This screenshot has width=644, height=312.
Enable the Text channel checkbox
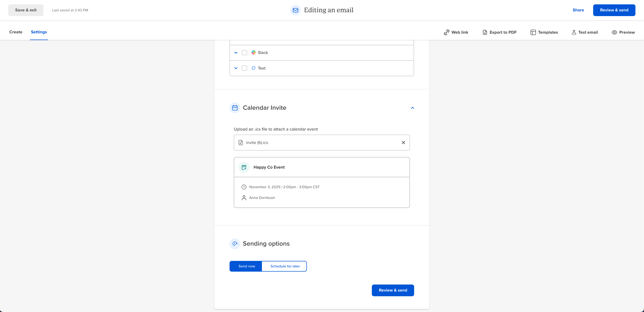(x=244, y=68)
